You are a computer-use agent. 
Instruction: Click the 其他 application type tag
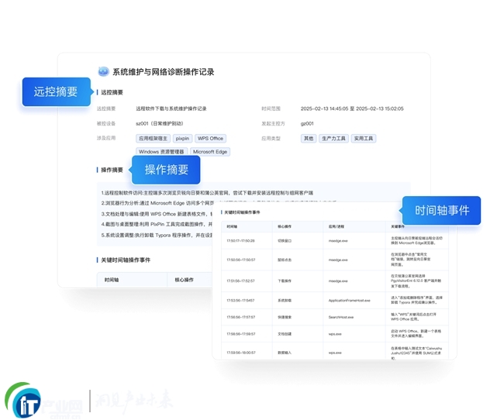309,139
